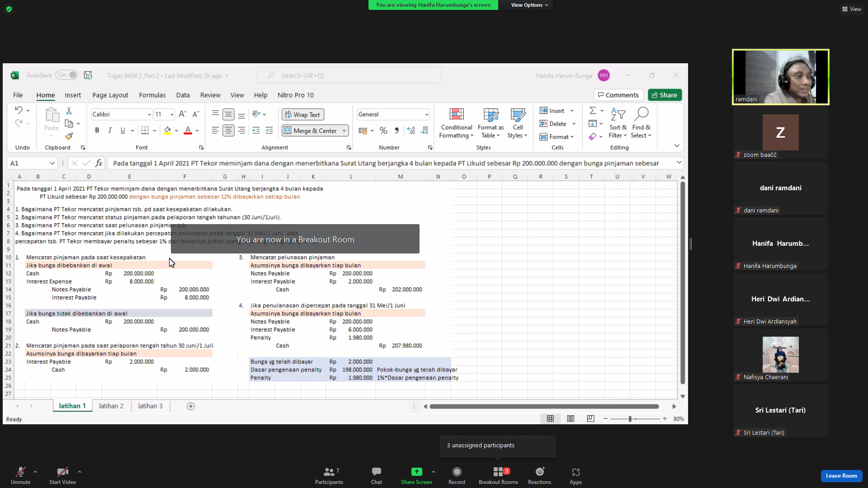
Task: Open Cell Styles gallery
Action: pyautogui.click(x=518, y=123)
